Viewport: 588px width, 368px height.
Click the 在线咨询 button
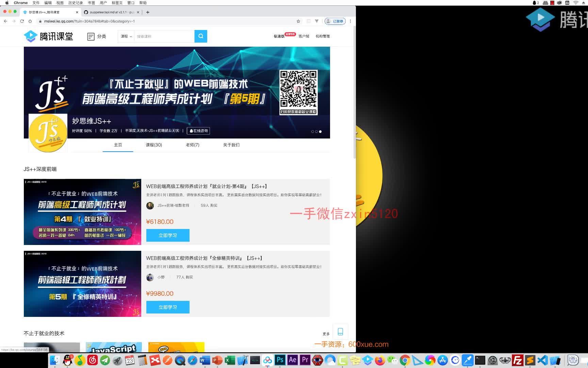point(198,131)
